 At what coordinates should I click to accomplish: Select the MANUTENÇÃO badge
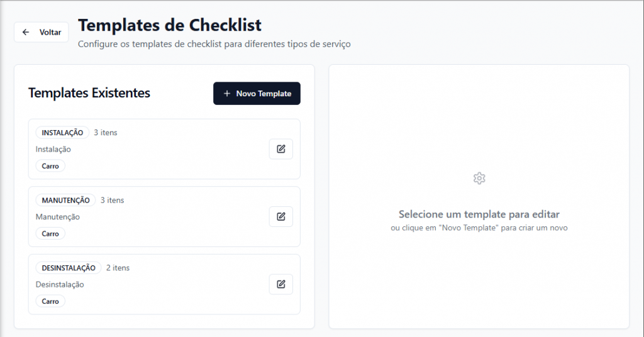tap(65, 201)
